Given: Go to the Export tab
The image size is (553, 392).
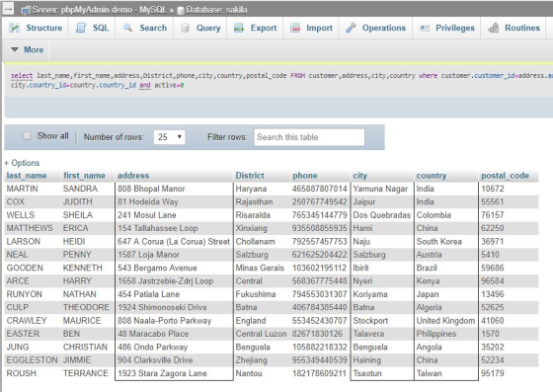Looking at the screenshot, I should [x=256, y=28].
